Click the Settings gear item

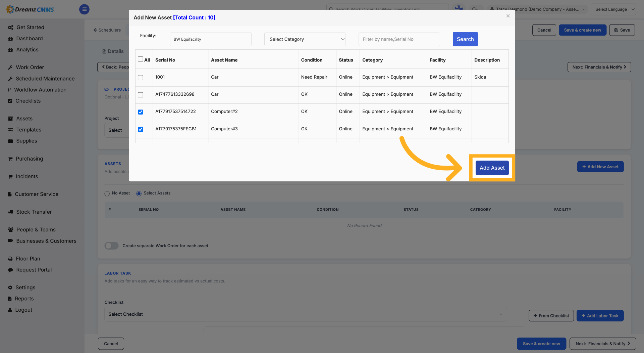22,288
